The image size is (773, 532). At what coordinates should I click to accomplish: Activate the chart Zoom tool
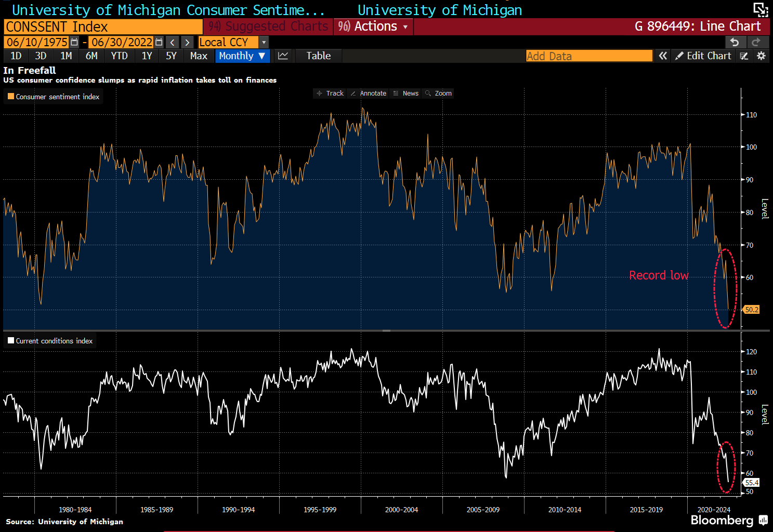[x=439, y=94]
